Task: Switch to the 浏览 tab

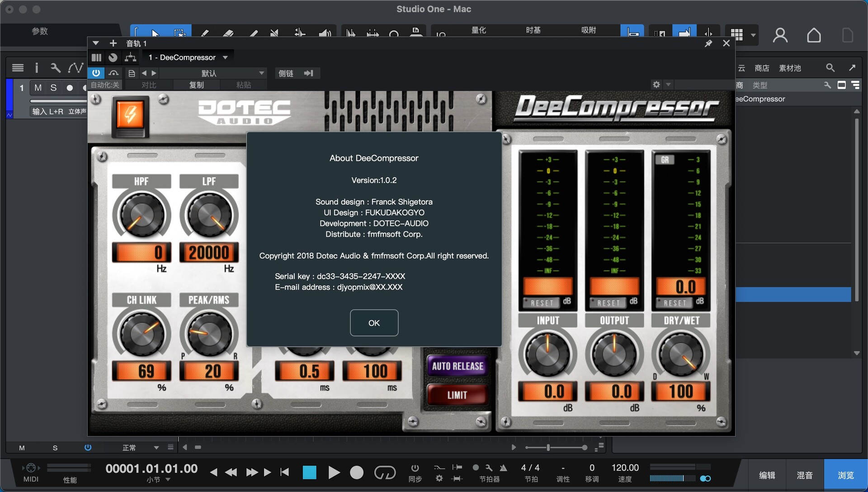Action: point(845,475)
